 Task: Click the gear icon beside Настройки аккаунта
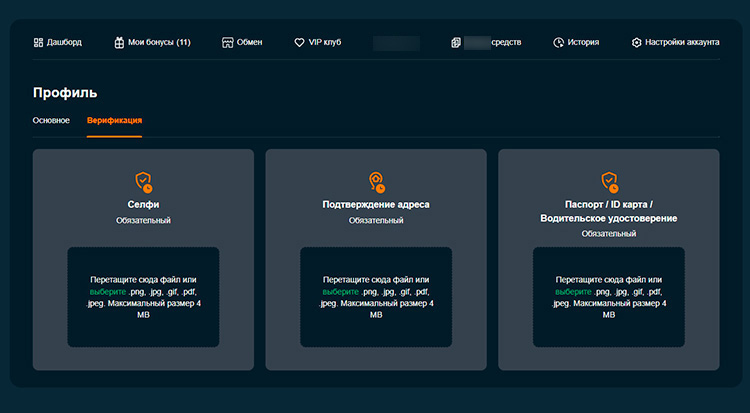(636, 43)
